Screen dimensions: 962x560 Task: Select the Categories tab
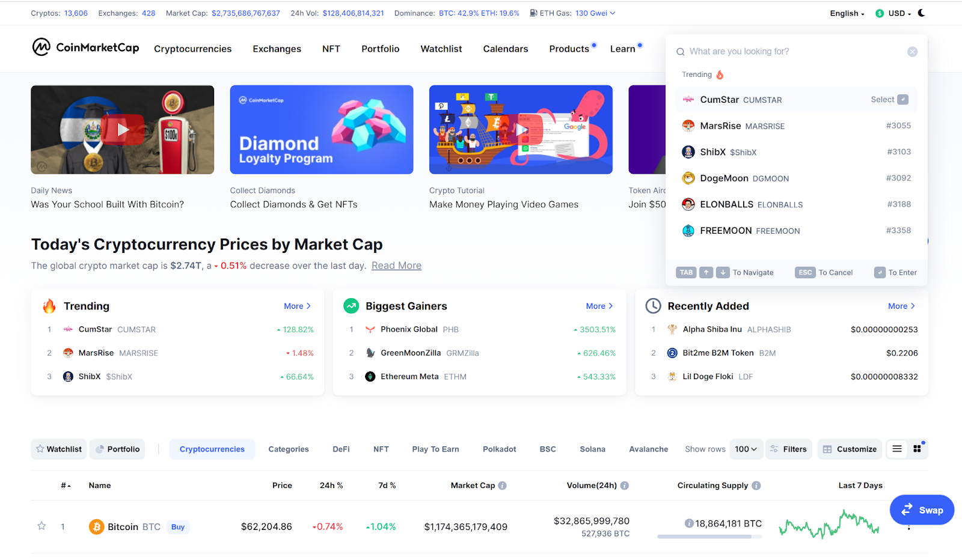(x=289, y=449)
